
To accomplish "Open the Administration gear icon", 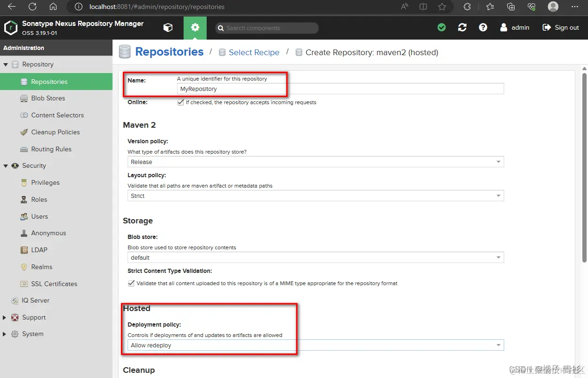I will (195, 28).
